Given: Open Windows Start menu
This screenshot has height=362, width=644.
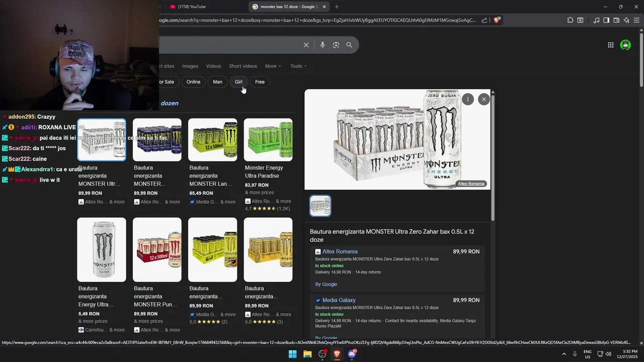Looking at the screenshot, I should 292,354.
